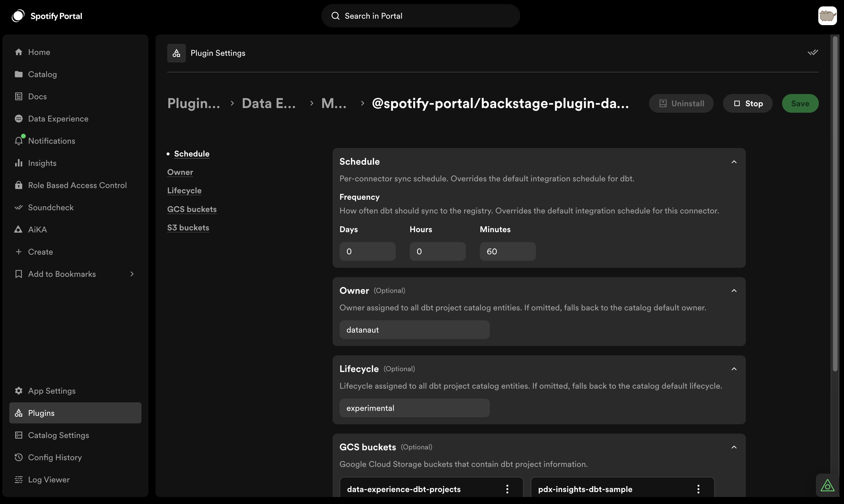Viewport: 844px width, 504px height.
Task: Click the Notifications bell icon
Action: (19, 141)
